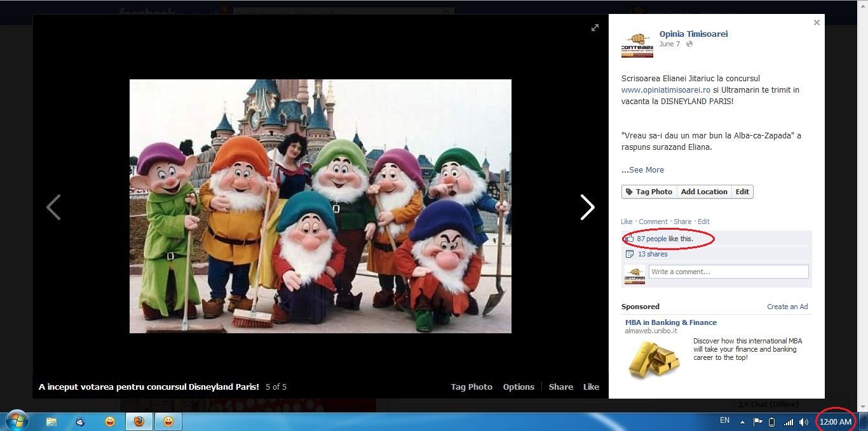This screenshot has width=868, height=431.
Task: Open the Opinia Timisoarei page avatar
Action: pos(637,43)
